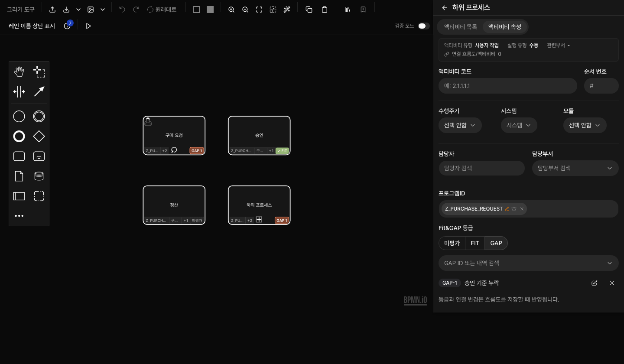The image size is (624, 364).
Task: Click the upload icon in toolbar
Action: (52, 10)
